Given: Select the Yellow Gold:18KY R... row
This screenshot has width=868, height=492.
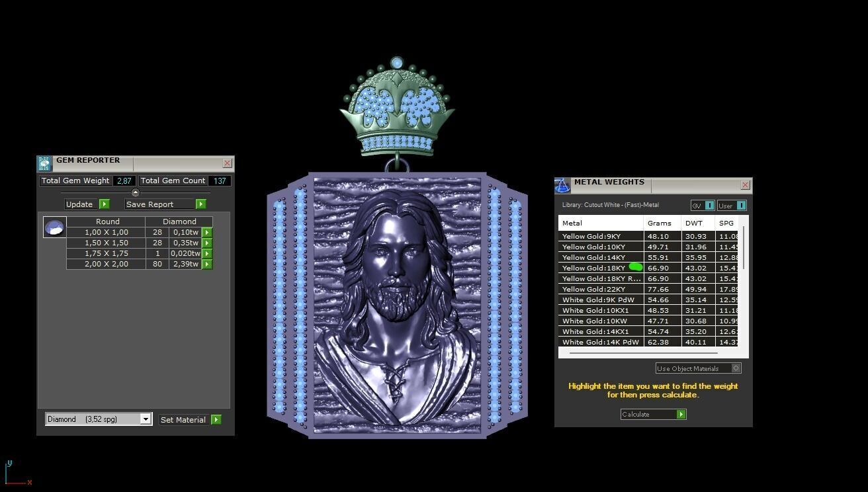Looking at the screenshot, I should tap(648, 278).
